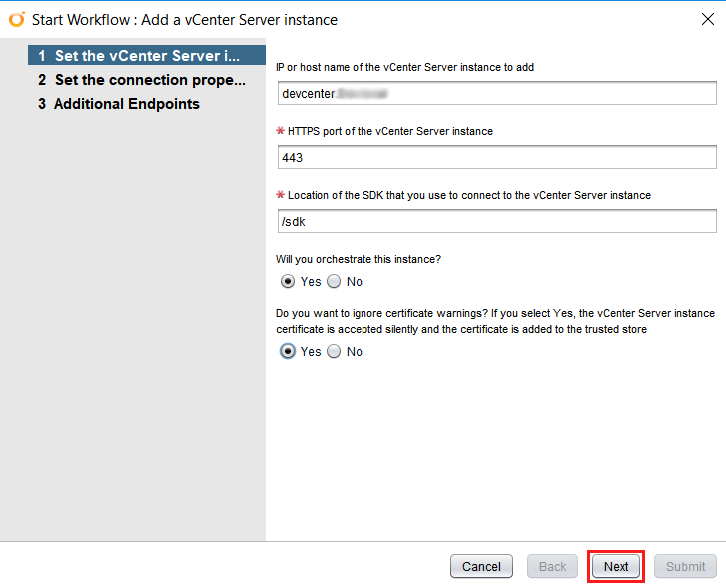Viewport: 726px width, 588px height.
Task: Cancel the workflow dialog
Action: pyautogui.click(x=481, y=566)
